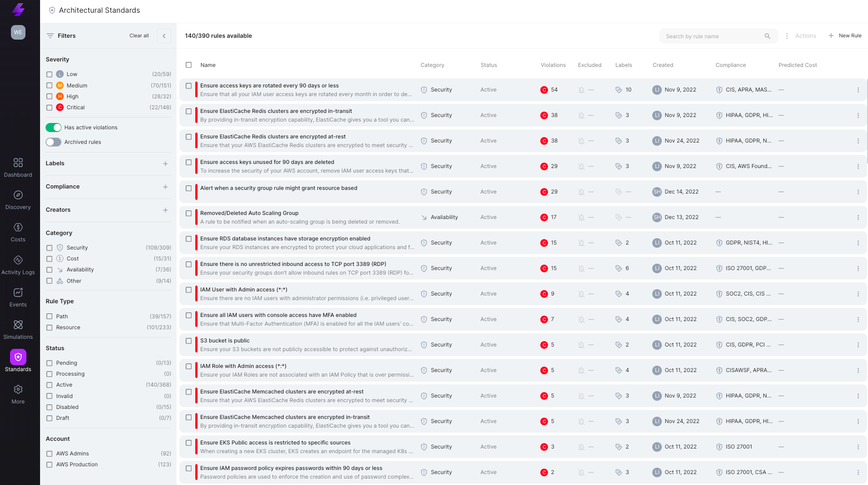This screenshot has width=868, height=485.
Task: Expand the Creators filter section
Action: click(165, 210)
